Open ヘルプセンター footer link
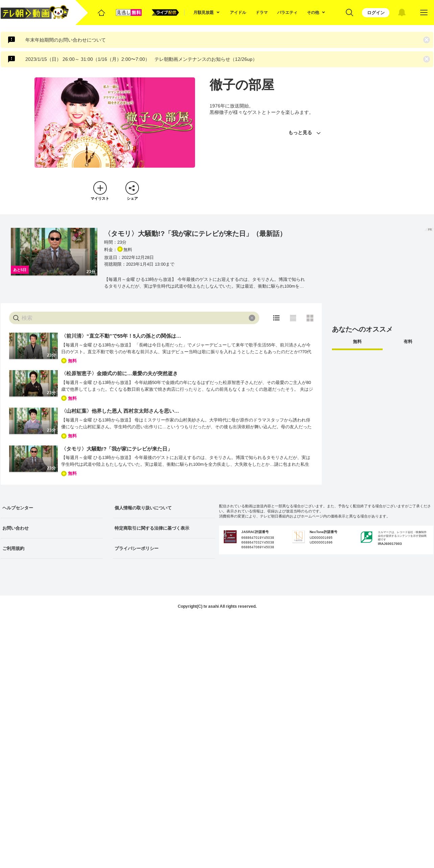The width and height of the screenshot is (434, 868). [18, 508]
